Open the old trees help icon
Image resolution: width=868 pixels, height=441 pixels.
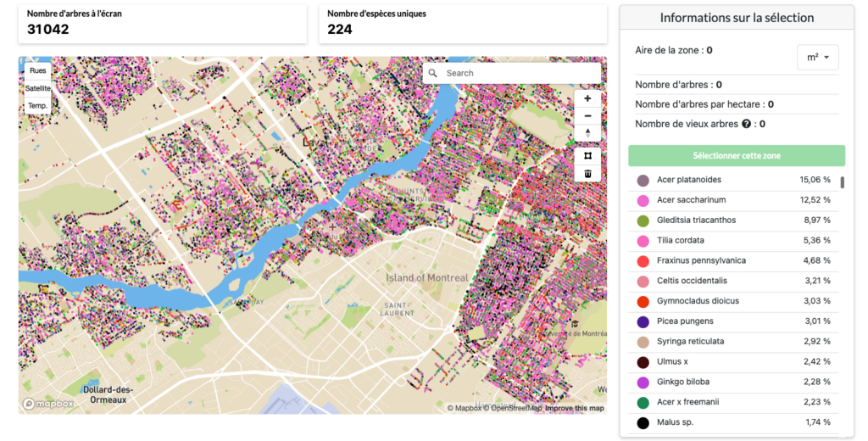coord(746,124)
